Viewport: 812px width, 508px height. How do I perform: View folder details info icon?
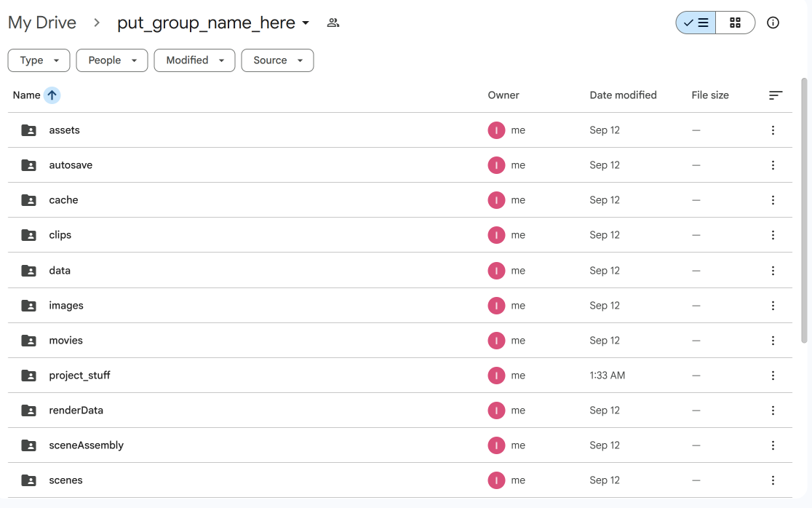point(773,23)
